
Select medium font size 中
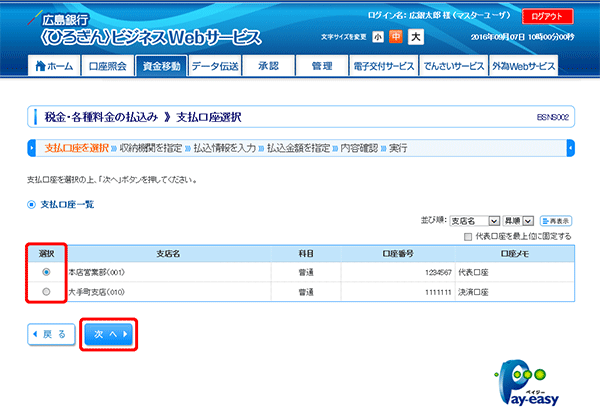pos(396,37)
